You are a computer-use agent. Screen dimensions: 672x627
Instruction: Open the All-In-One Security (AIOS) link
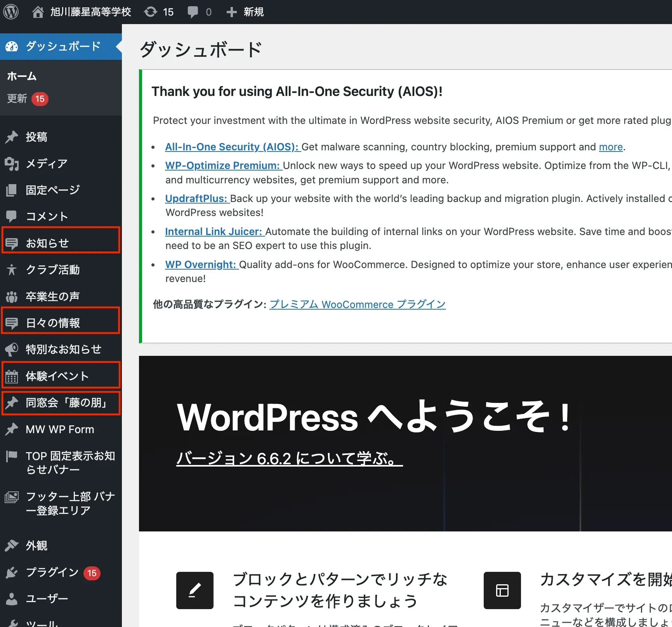point(233,147)
